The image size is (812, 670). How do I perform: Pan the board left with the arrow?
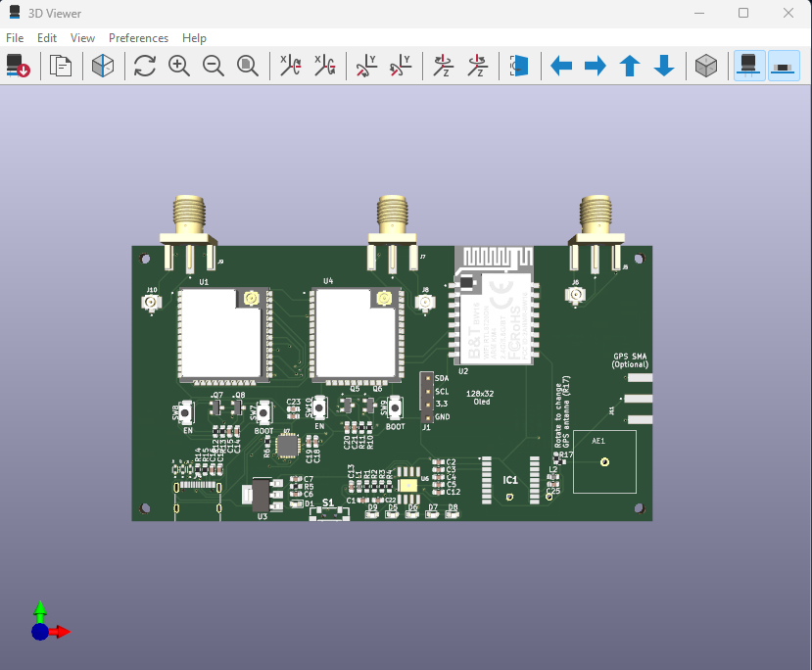tap(561, 66)
